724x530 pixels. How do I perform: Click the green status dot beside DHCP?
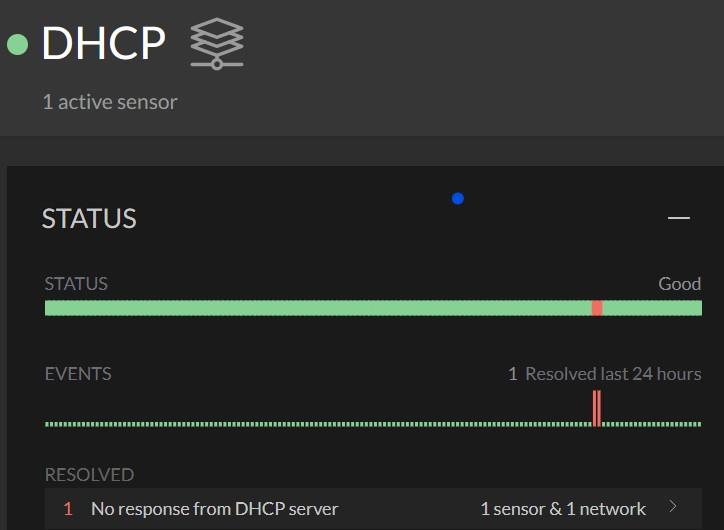coord(18,44)
